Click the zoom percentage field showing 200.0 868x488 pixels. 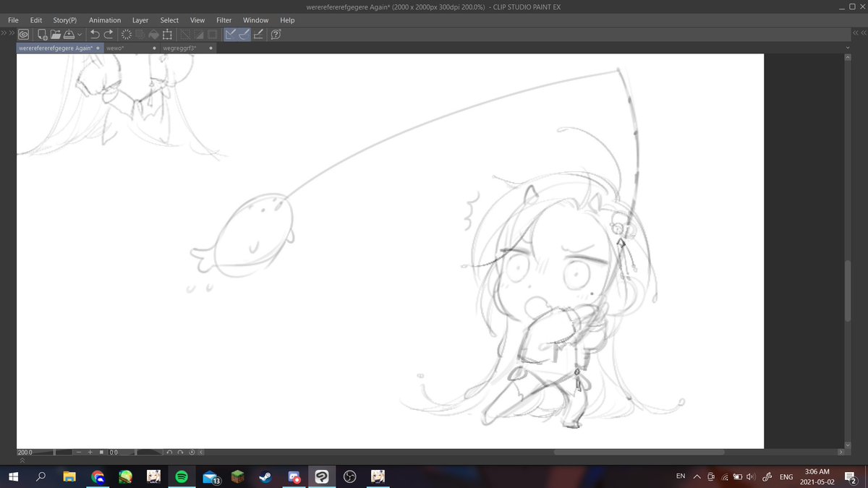[x=25, y=453]
